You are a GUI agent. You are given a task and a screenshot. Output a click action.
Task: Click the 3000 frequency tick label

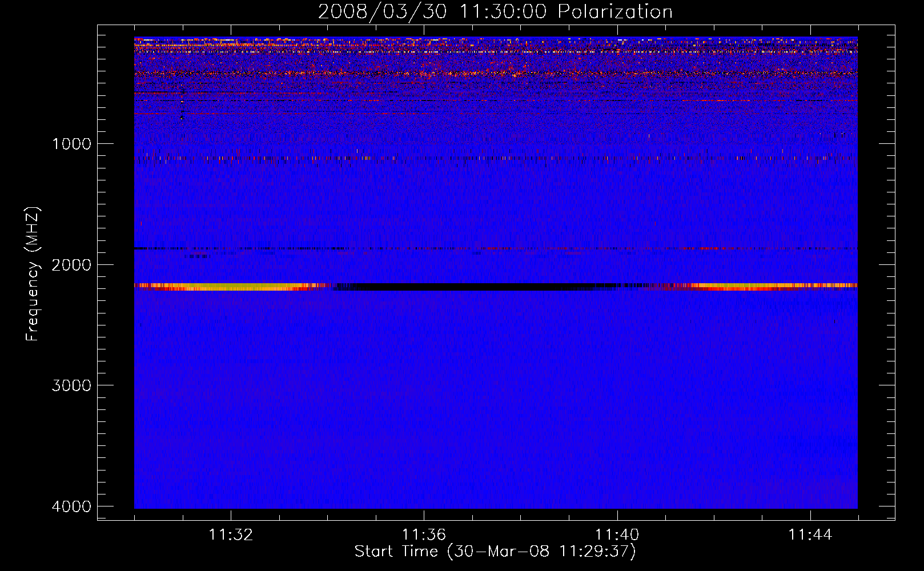pyautogui.click(x=71, y=385)
